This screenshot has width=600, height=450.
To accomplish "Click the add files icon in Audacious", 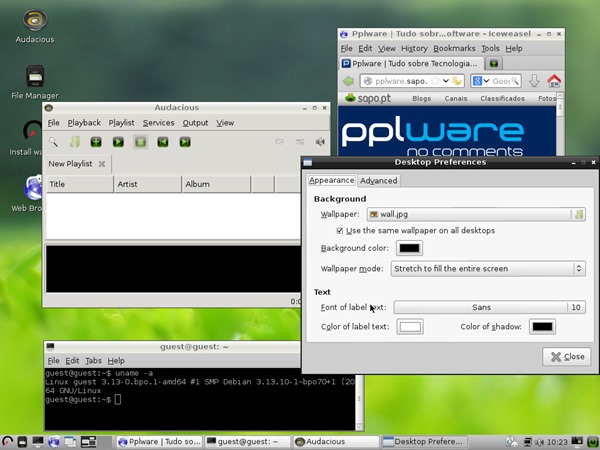I will [x=96, y=142].
